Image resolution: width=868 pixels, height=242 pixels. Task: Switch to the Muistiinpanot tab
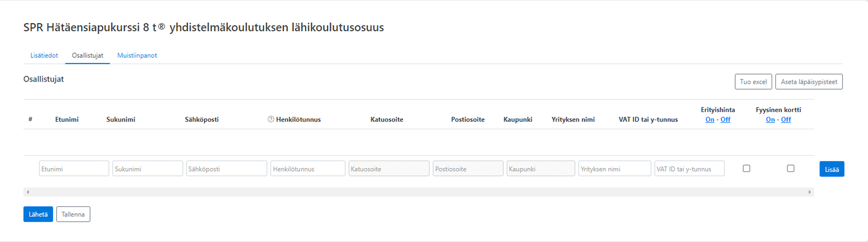tap(137, 55)
